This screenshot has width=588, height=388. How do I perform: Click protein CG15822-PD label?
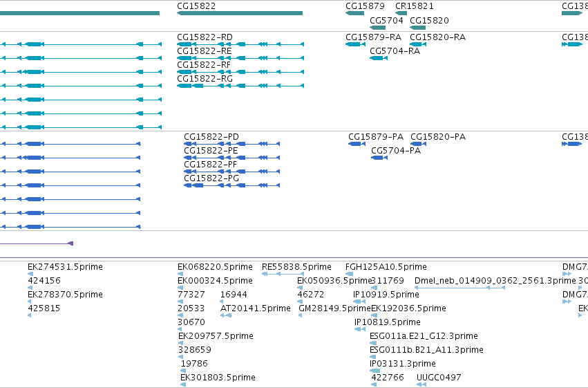click(211, 136)
